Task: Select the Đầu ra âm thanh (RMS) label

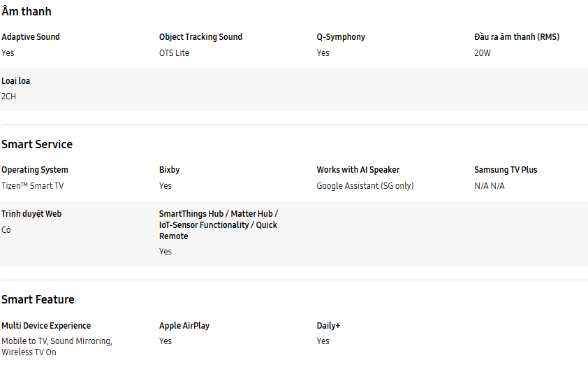Action: tap(517, 37)
